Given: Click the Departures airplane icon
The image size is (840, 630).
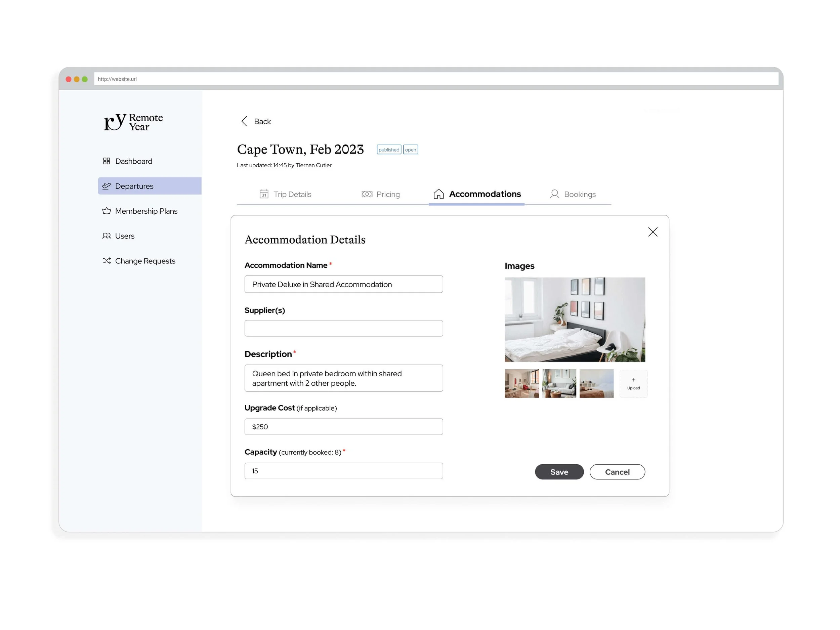Looking at the screenshot, I should (x=107, y=186).
